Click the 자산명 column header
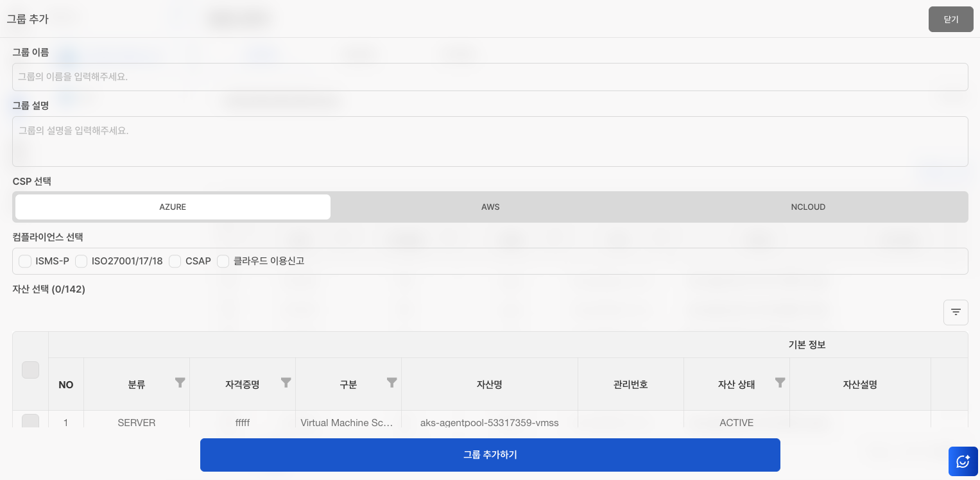 489,385
